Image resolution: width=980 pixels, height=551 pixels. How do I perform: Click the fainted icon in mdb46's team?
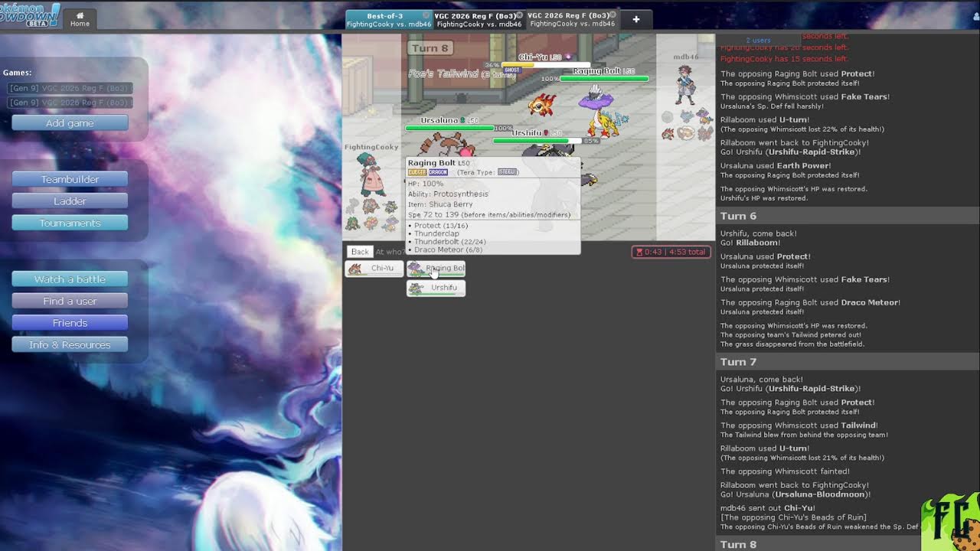click(x=668, y=117)
